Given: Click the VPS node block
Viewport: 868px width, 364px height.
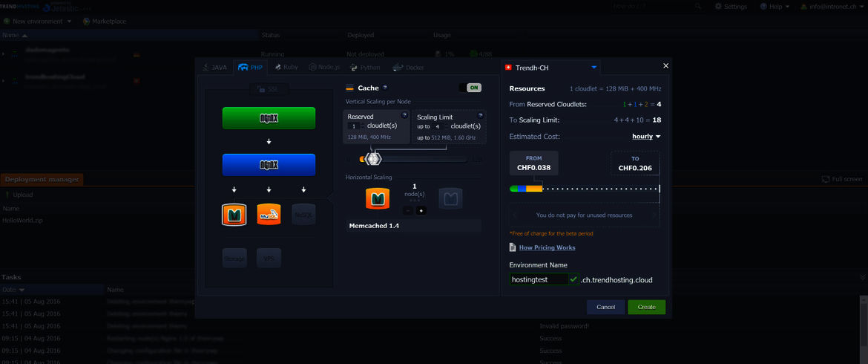Looking at the screenshot, I should pos(269,259).
